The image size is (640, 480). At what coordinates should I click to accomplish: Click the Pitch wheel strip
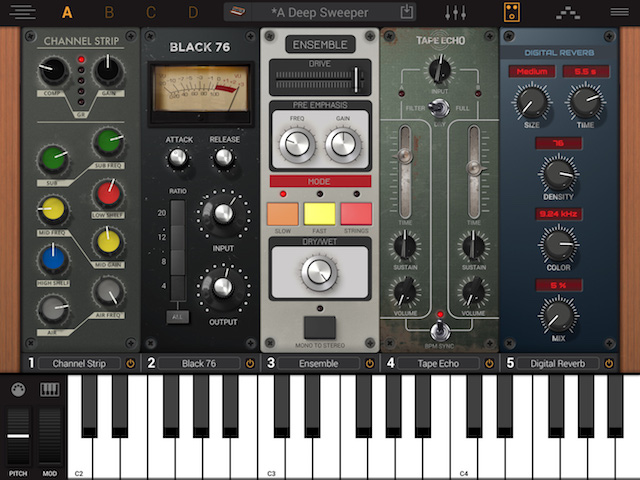tap(18, 436)
